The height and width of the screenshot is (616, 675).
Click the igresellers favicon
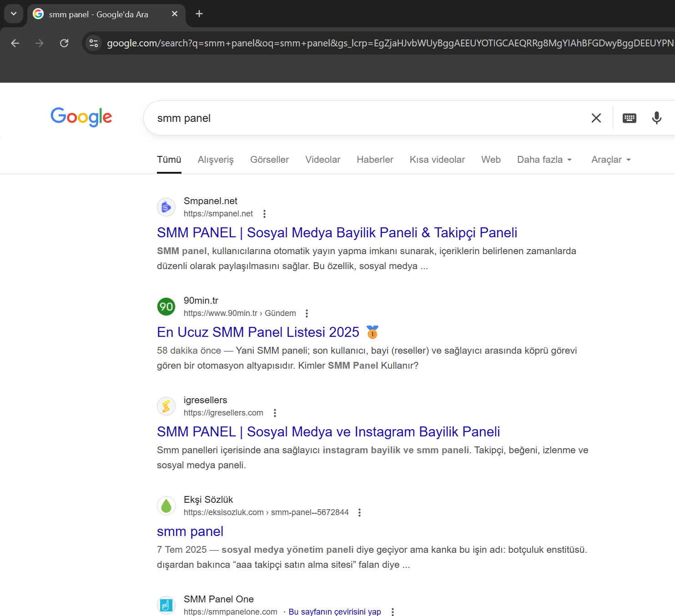166,406
